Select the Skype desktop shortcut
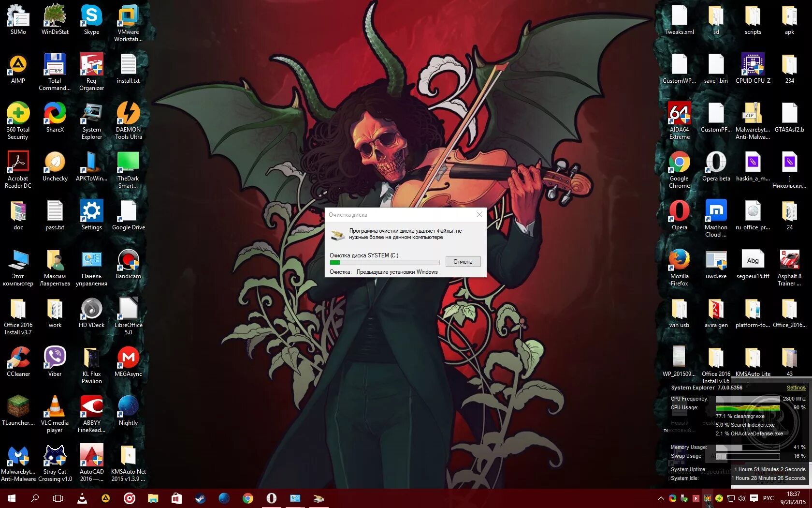Viewport: 812px width, 508px height. pyautogui.click(x=92, y=20)
